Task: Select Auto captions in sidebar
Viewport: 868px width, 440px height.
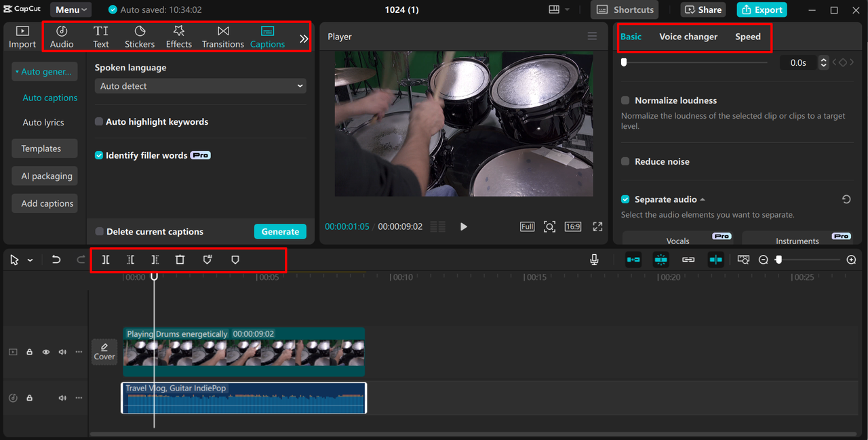Action: (x=50, y=98)
